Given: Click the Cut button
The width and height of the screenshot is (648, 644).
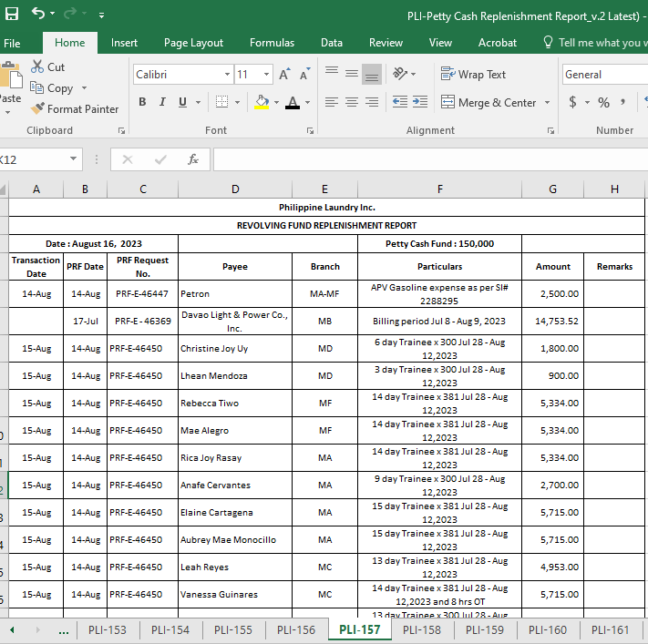Looking at the screenshot, I should pos(48,66).
